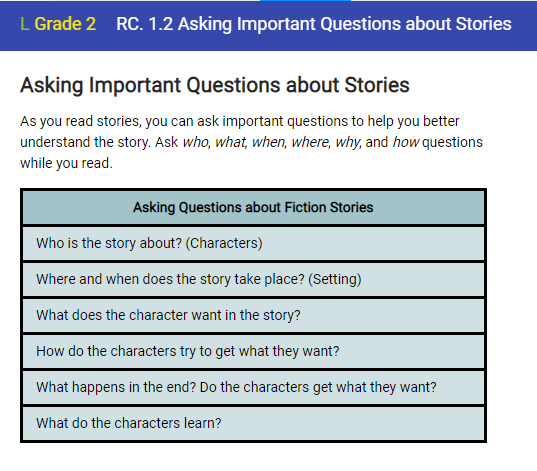The image size is (537, 471).
Task: Click the blue progress bar atop header
Action: coord(305,1)
